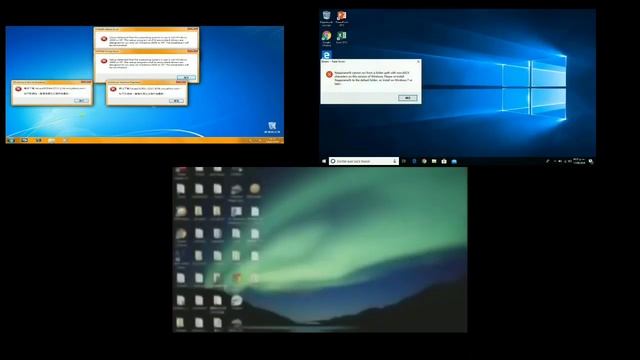This screenshot has width=640, height=360.
Task: Open the Windows 7 Recycle Bin desktop icon
Action: (x=272, y=127)
